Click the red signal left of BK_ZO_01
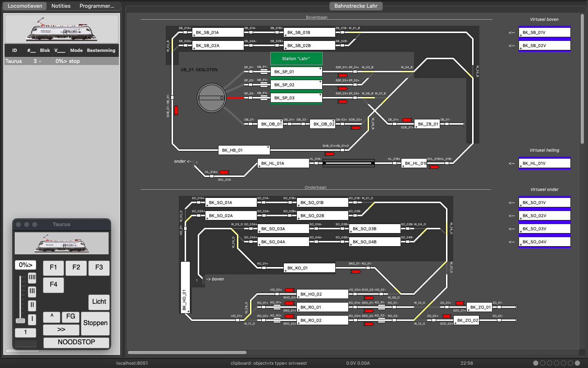Screen dimensions: 588x368 (460, 303)
